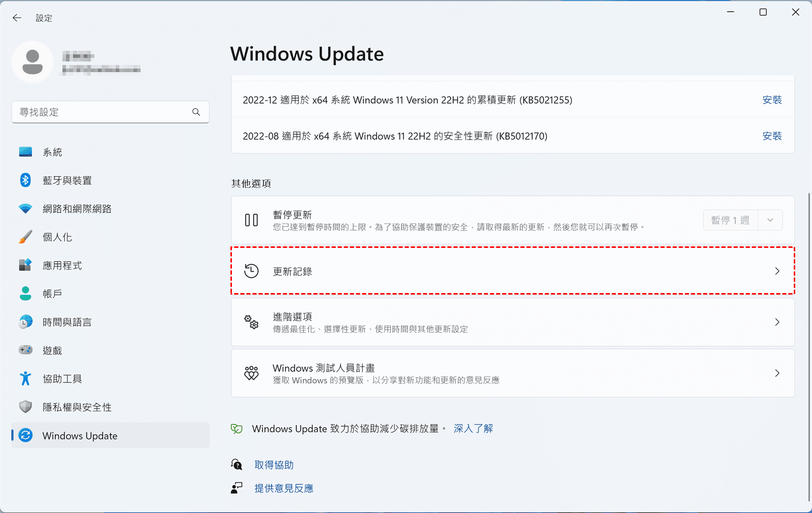Open the 取得協助 link

tap(274, 465)
